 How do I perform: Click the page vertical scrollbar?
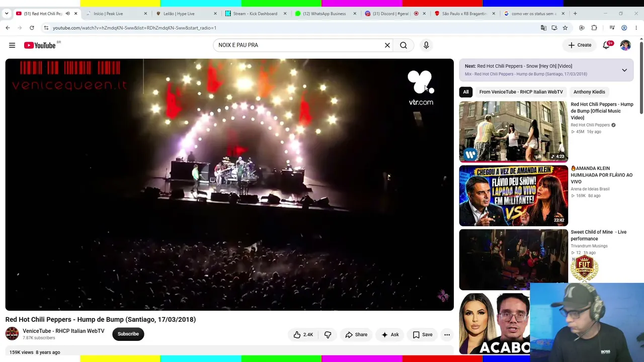click(x=641, y=78)
